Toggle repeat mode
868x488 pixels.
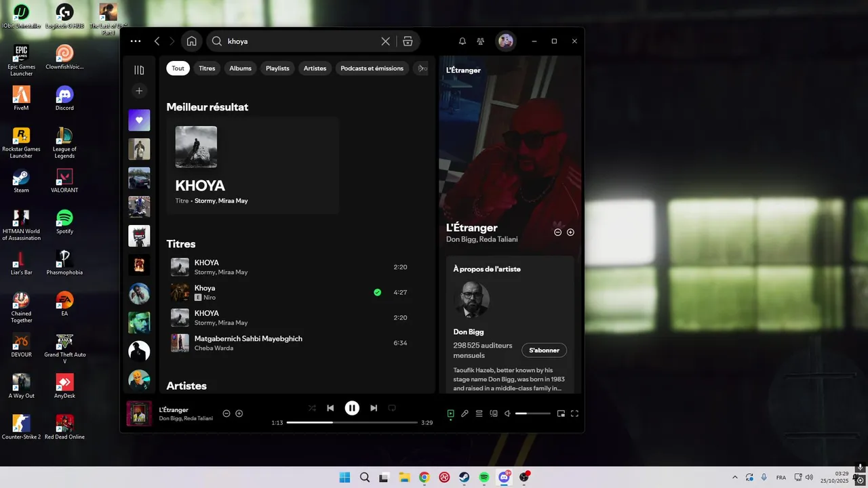pyautogui.click(x=392, y=408)
